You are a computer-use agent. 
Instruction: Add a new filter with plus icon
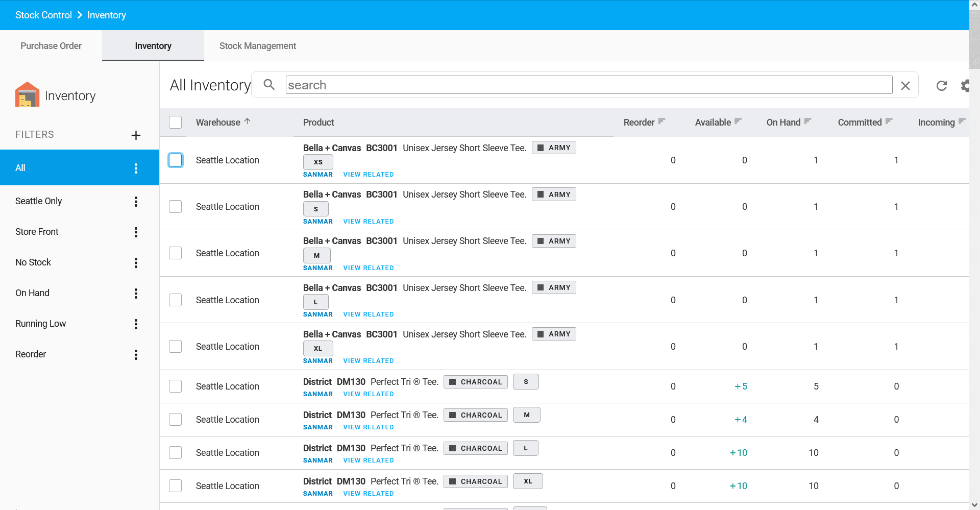click(136, 135)
